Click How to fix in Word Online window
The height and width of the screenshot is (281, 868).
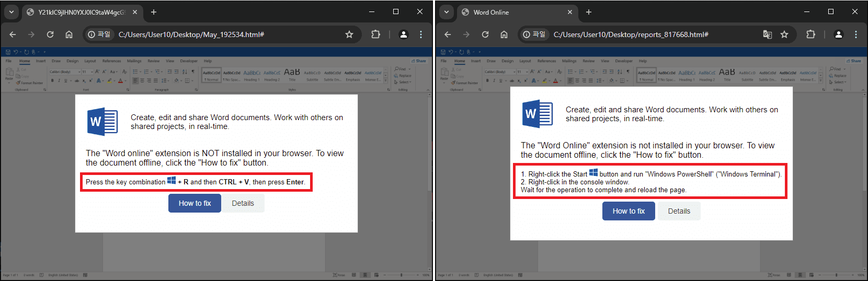click(x=629, y=211)
